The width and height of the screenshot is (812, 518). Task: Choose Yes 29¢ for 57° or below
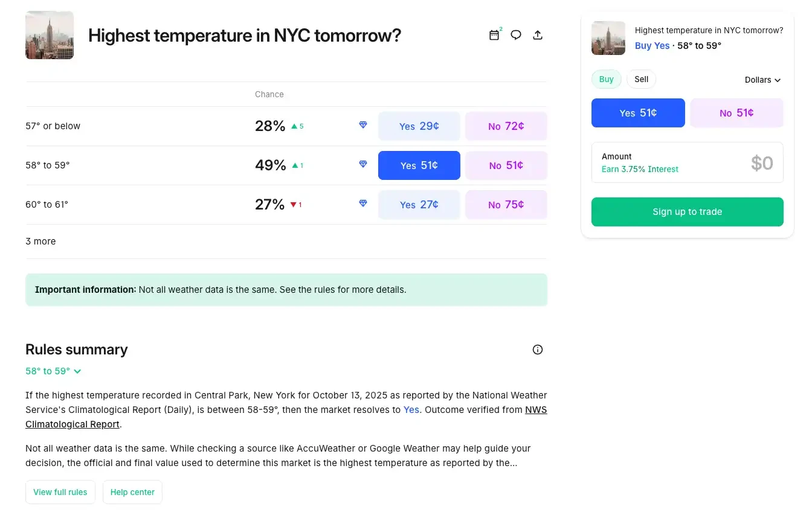coord(419,126)
